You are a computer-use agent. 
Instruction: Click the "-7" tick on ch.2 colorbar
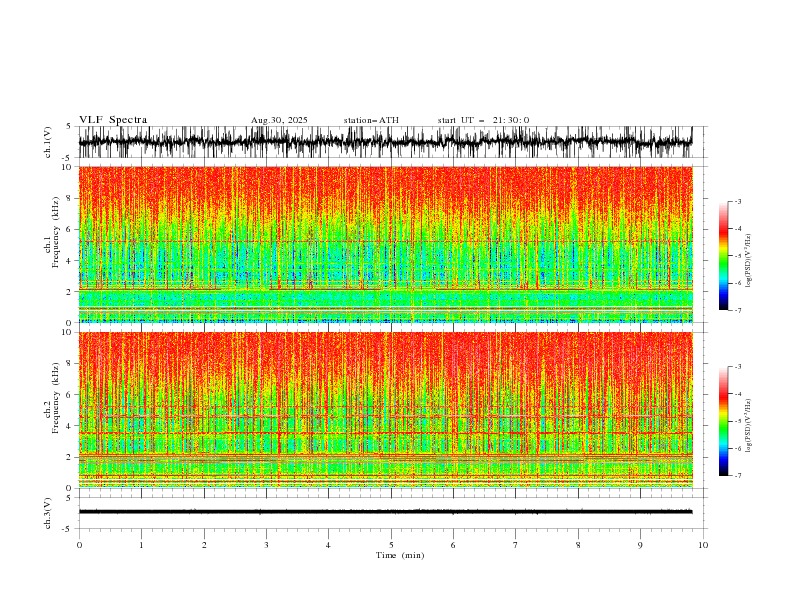click(x=738, y=475)
